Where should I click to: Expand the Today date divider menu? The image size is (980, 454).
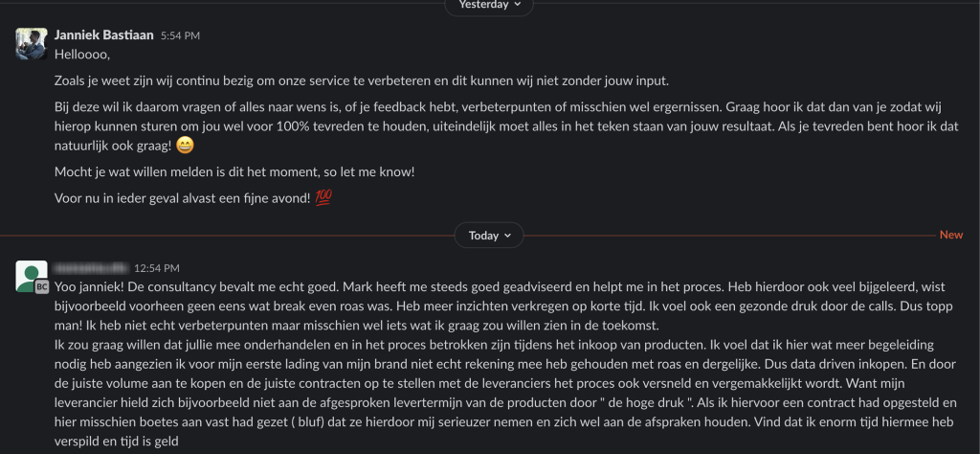point(489,235)
